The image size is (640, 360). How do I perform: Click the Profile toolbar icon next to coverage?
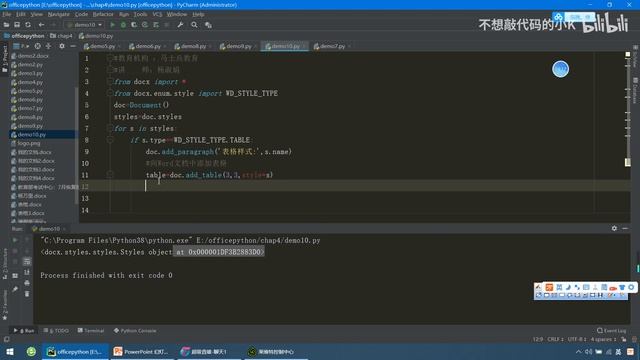pos(145,25)
